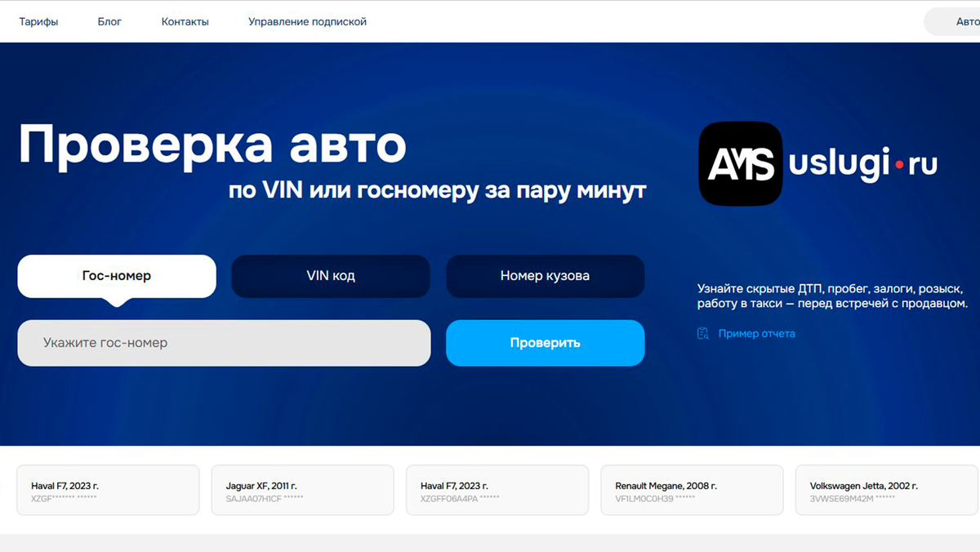Open "Управление подпиской" in the navigation

(306, 21)
